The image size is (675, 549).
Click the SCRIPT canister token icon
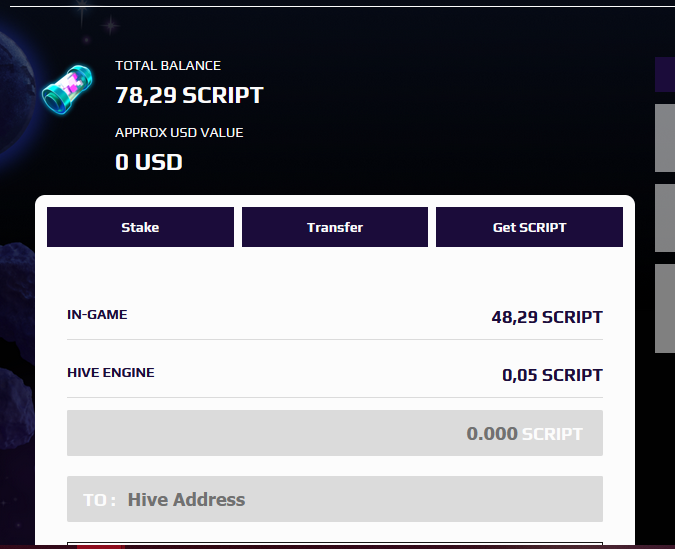pos(67,89)
